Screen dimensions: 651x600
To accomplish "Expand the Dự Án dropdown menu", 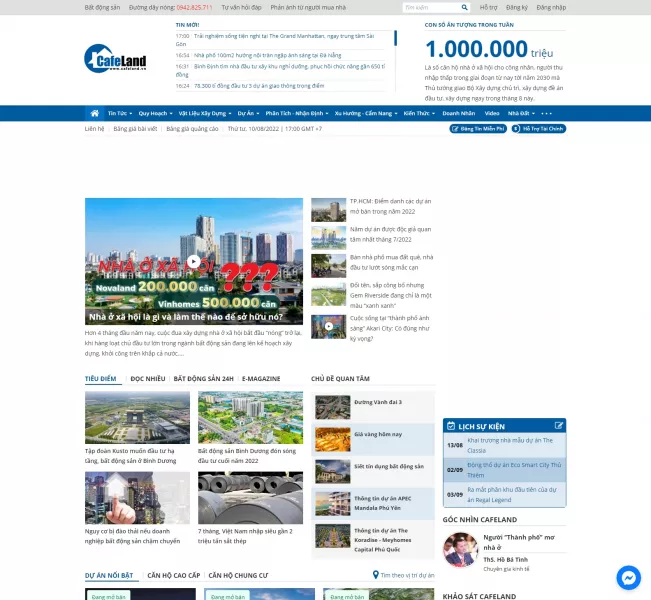I will coord(248,113).
